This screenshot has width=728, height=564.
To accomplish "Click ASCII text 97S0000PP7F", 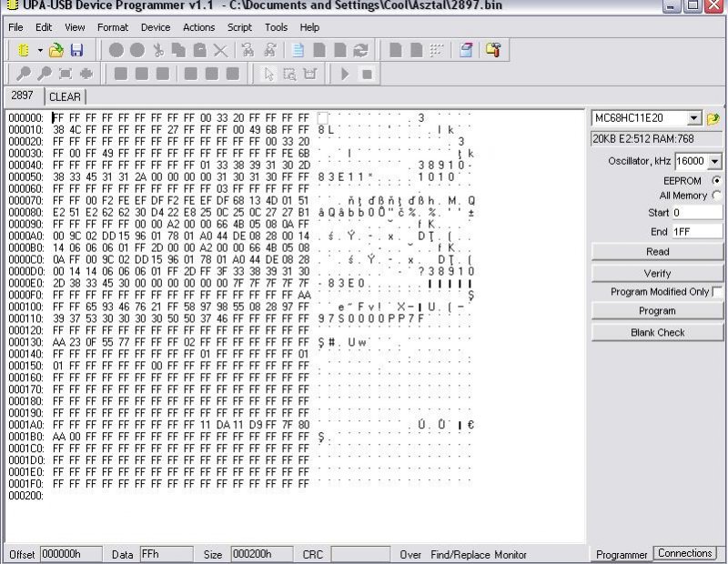I will tap(371, 318).
